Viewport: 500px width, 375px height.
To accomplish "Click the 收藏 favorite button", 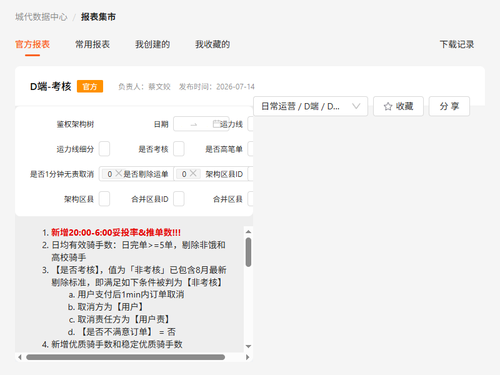I will point(398,106).
